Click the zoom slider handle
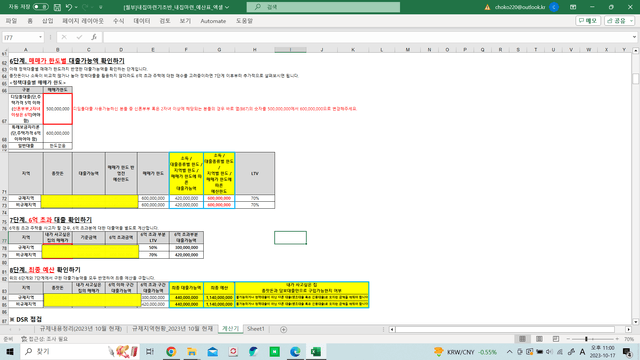This screenshot has width=640, height=360. tap(586, 339)
